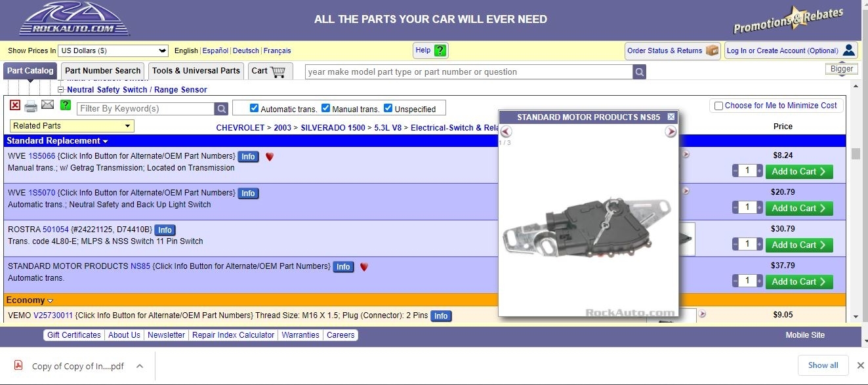The height and width of the screenshot is (385, 868).
Task: Click Info button for VEMO V25730011
Action: [x=441, y=316]
